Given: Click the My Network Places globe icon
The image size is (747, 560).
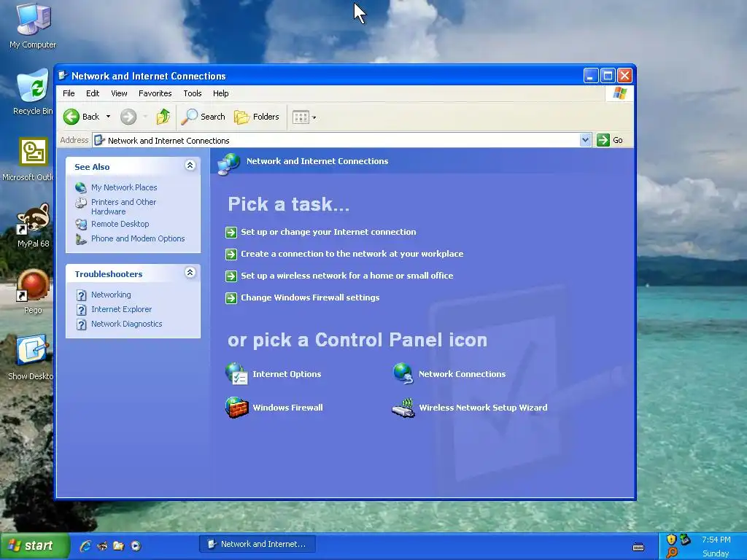Looking at the screenshot, I should pyautogui.click(x=81, y=187).
